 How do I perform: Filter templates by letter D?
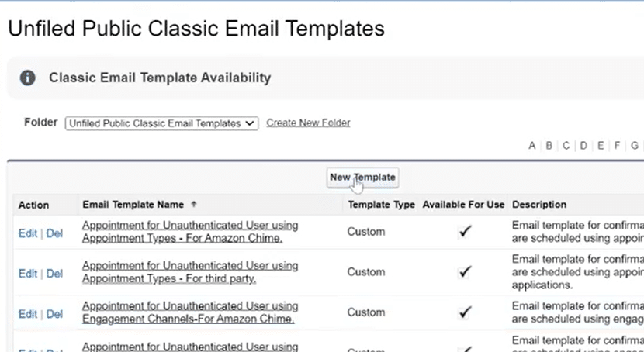tap(583, 146)
